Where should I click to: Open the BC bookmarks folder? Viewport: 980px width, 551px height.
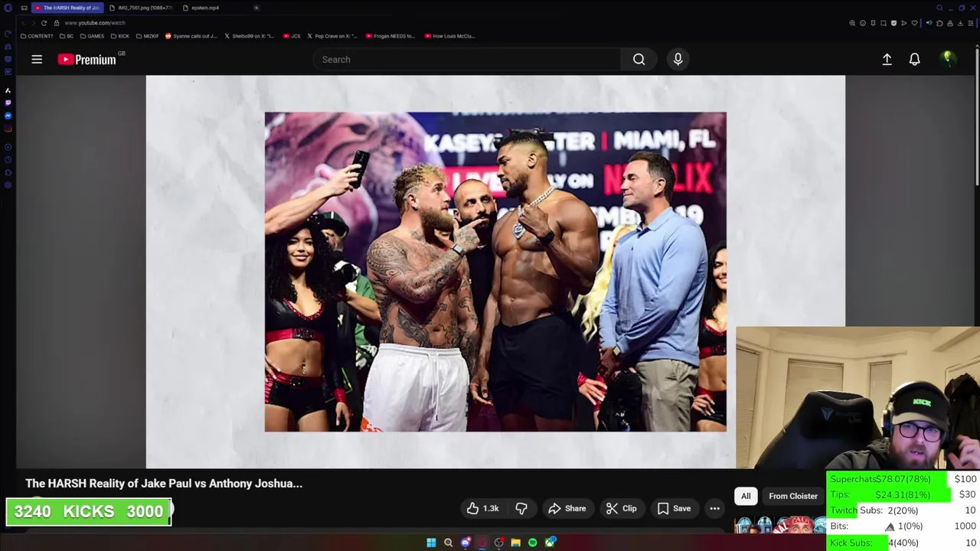coord(67,36)
